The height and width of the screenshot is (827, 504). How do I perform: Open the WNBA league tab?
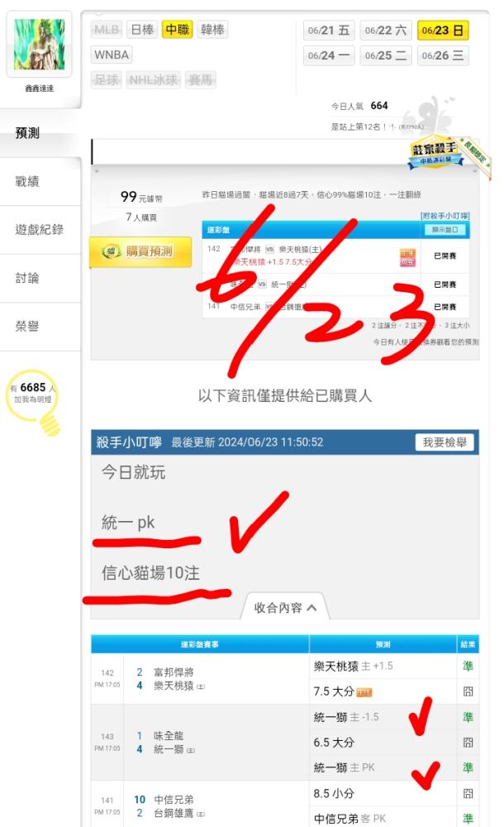(112, 55)
